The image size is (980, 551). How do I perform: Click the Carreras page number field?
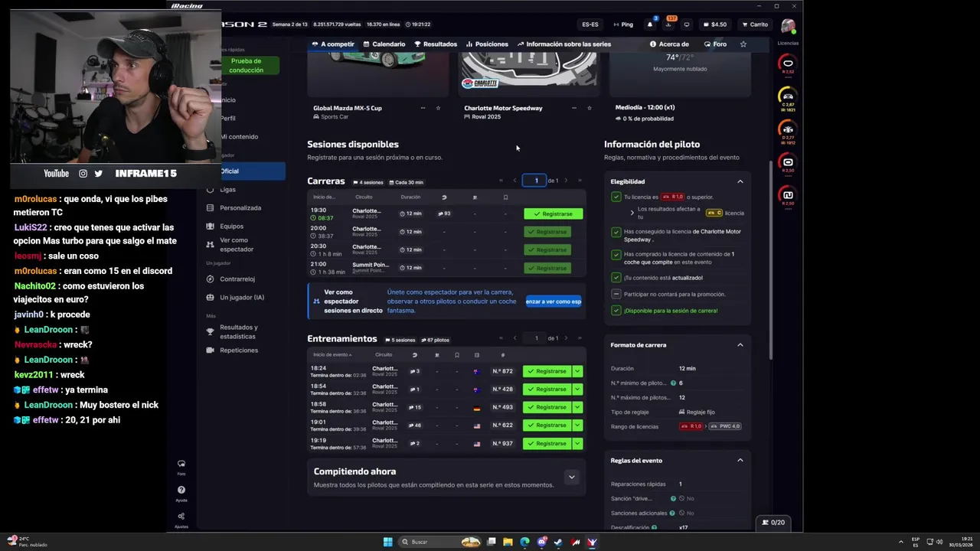[x=535, y=181]
